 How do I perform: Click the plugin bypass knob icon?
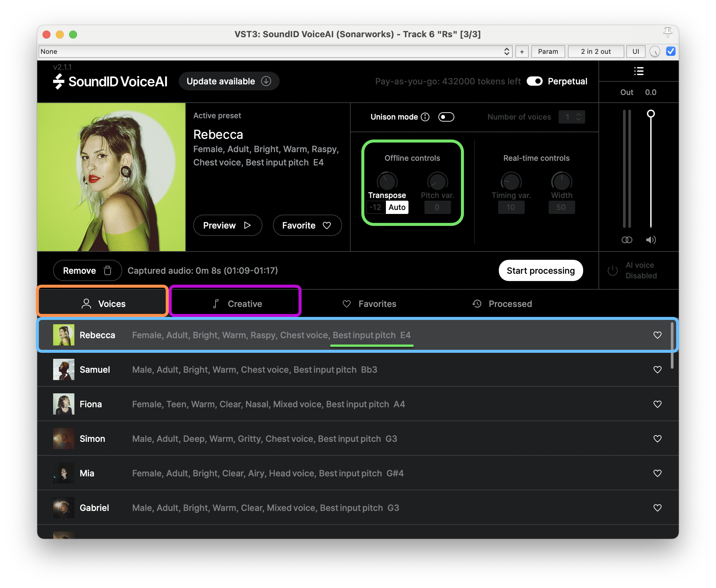[x=655, y=51]
